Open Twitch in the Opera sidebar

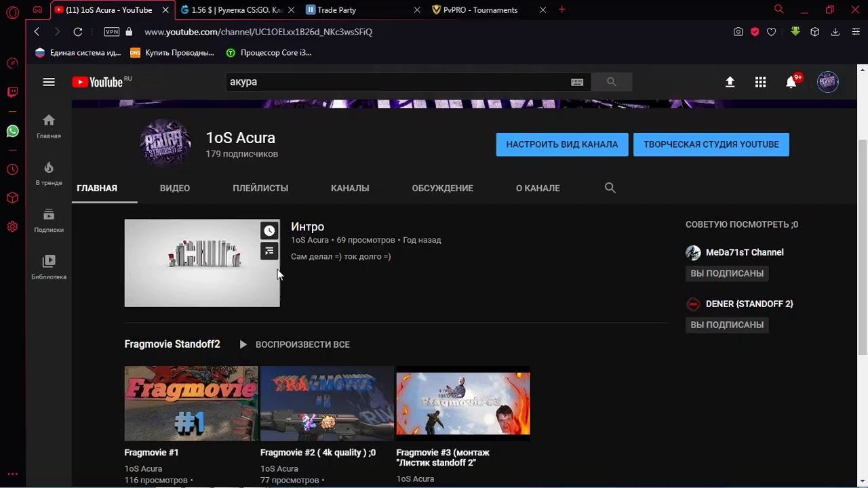click(x=12, y=92)
